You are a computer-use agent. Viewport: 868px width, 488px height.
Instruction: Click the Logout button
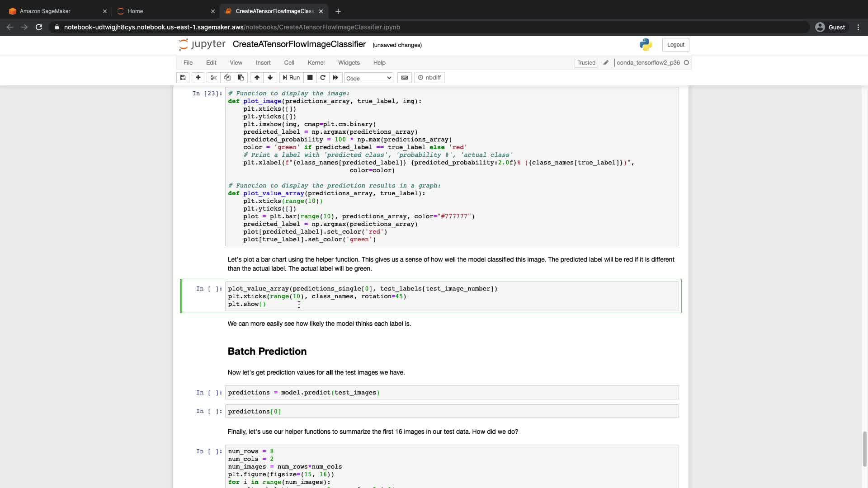675,45
